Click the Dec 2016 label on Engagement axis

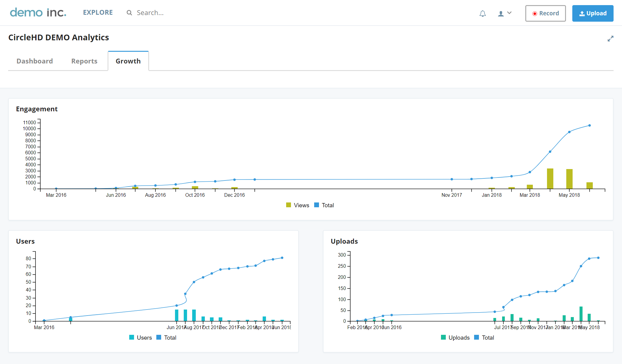234,195
